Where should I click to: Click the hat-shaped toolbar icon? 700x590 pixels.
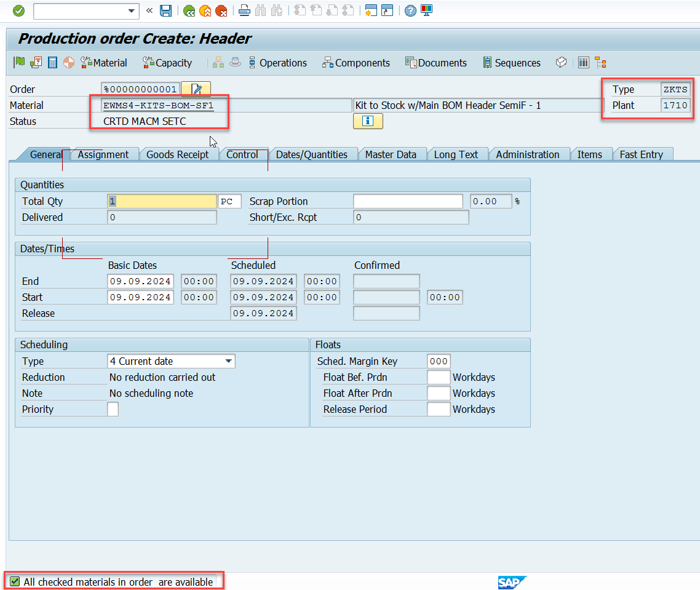tap(235, 63)
